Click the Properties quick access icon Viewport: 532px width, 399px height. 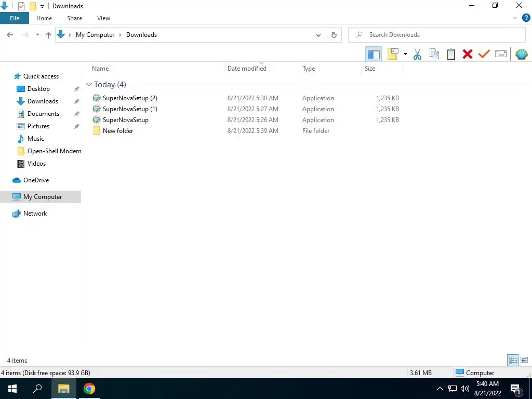point(21,6)
